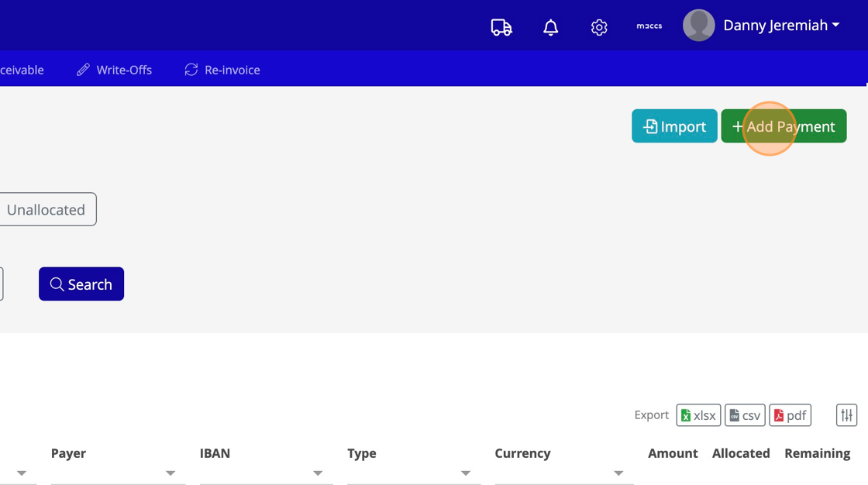The width and height of the screenshot is (868, 485).
Task: Open the column settings sliders icon
Action: 846,415
